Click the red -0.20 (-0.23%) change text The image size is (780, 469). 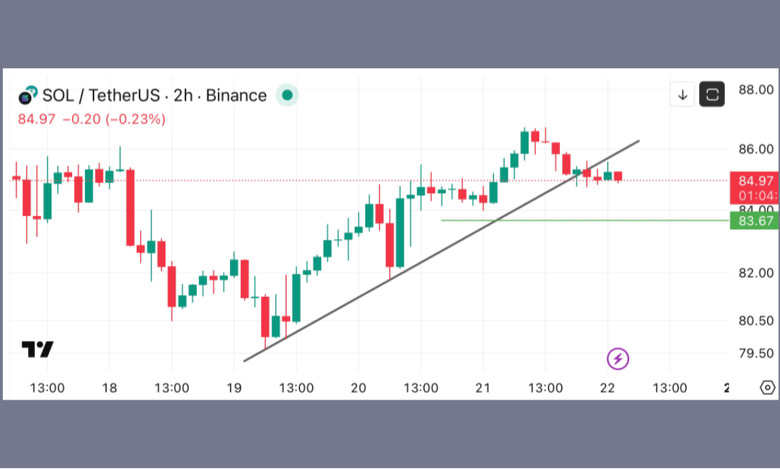[114, 119]
